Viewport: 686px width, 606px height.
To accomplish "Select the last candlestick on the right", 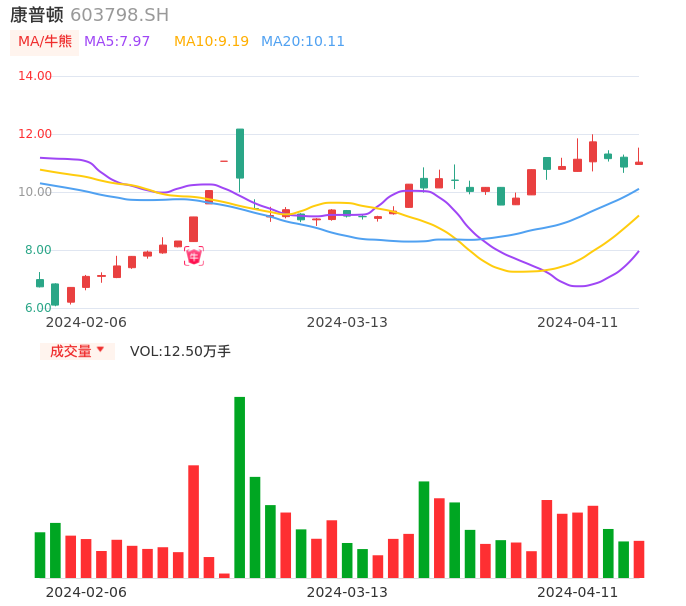I will [639, 162].
